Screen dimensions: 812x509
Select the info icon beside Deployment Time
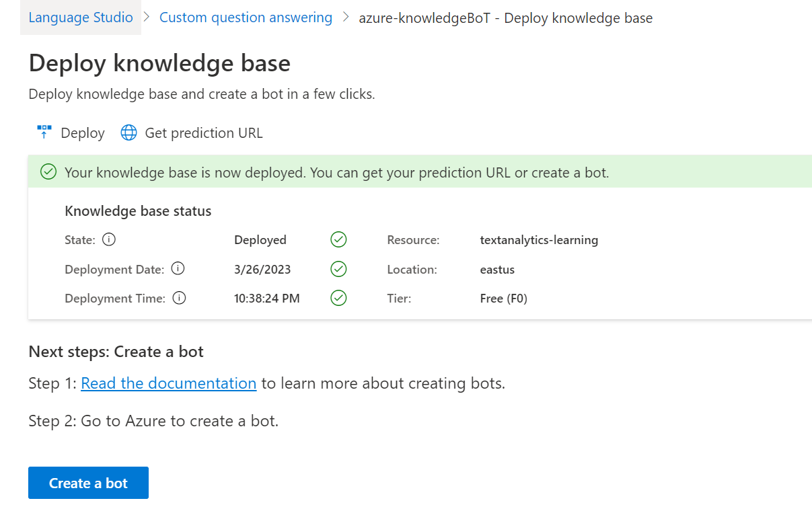coord(179,298)
